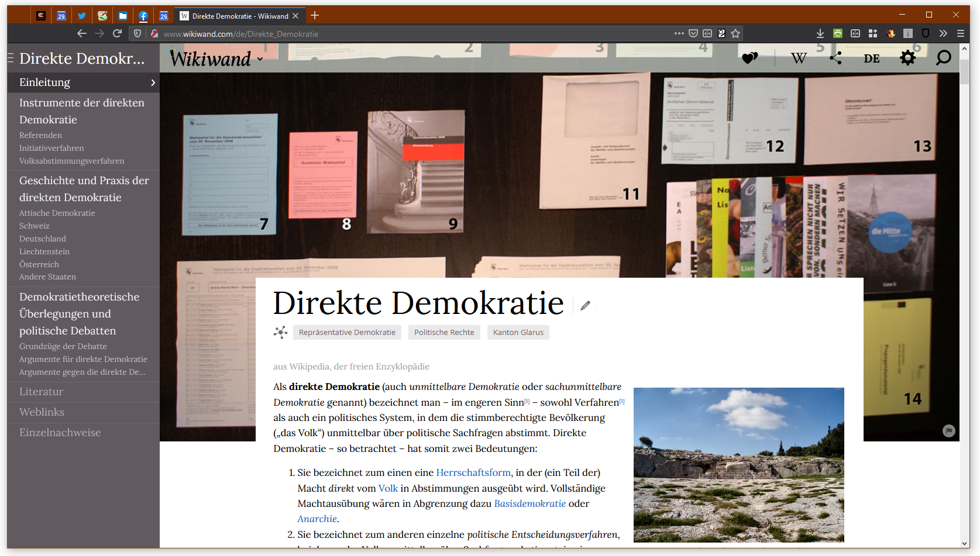The image size is (980, 556).
Task: Bookmark this page with the star icon
Action: (735, 34)
